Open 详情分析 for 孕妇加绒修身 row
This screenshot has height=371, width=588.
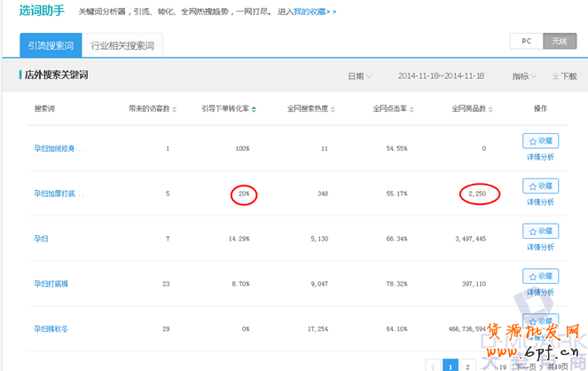coord(541,157)
